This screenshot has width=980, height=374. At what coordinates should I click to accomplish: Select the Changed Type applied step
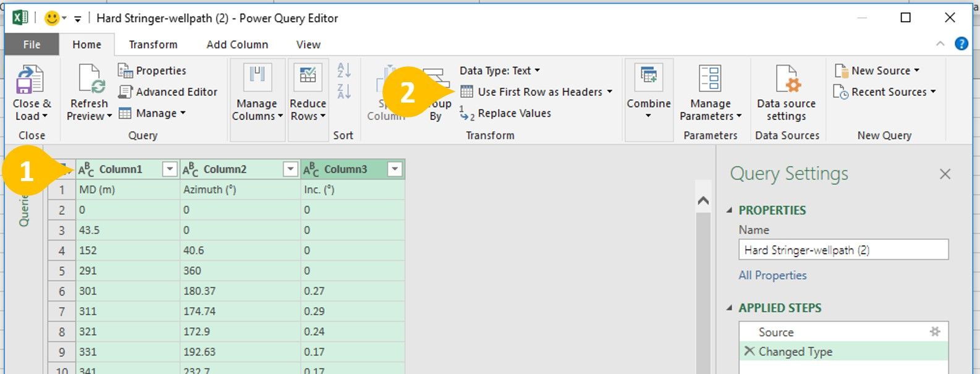(x=795, y=352)
